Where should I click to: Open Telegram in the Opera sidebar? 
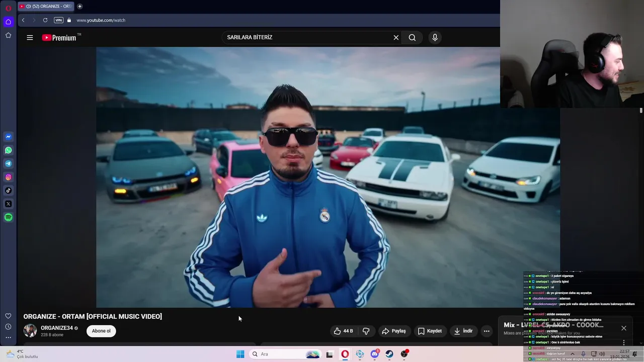pyautogui.click(x=8, y=163)
